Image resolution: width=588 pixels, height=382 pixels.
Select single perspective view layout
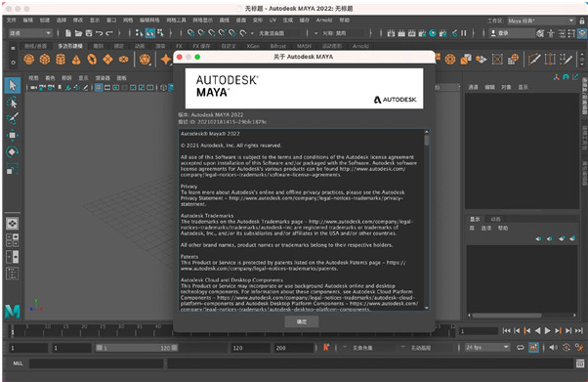pyautogui.click(x=12, y=224)
